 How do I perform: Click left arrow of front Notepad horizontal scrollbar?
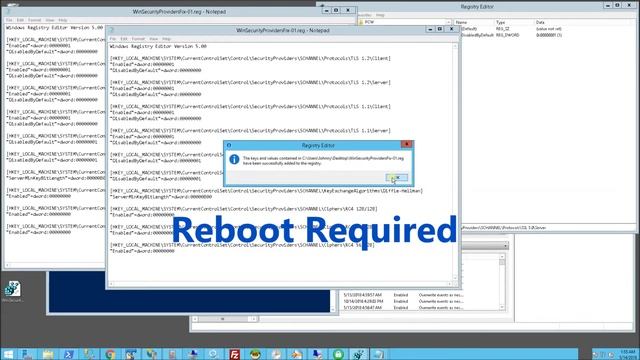point(111,284)
